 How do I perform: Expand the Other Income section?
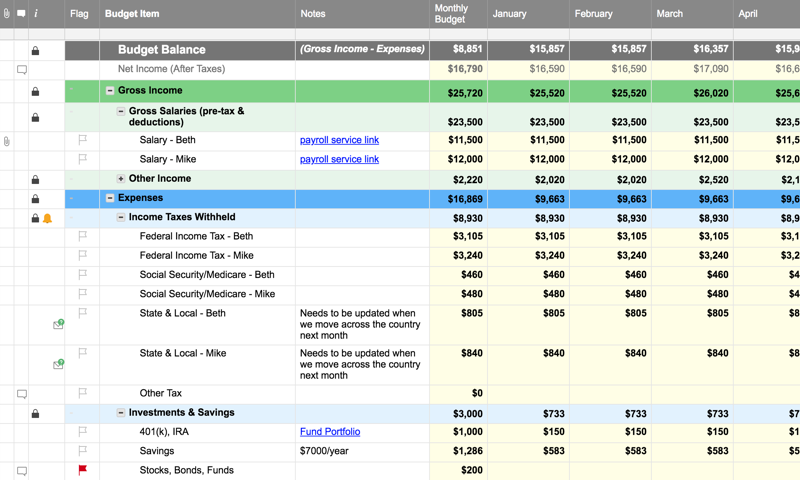coord(121,179)
